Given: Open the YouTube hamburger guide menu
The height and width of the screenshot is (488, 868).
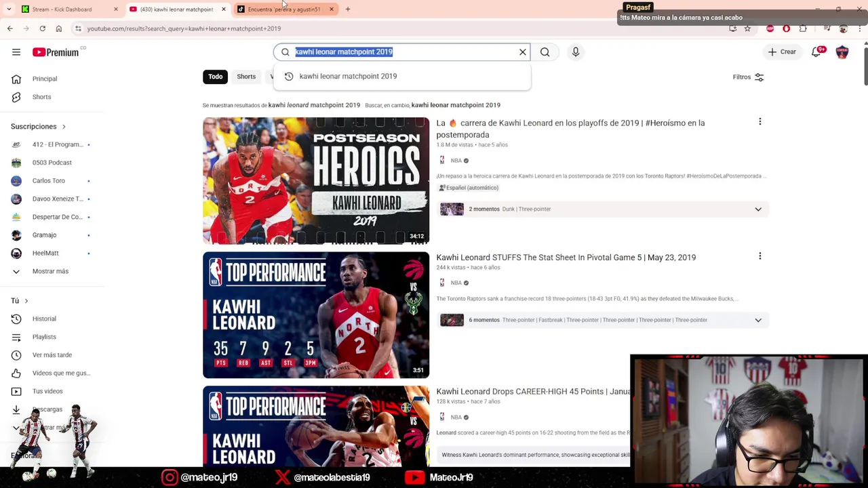Looking at the screenshot, I should point(16,52).
